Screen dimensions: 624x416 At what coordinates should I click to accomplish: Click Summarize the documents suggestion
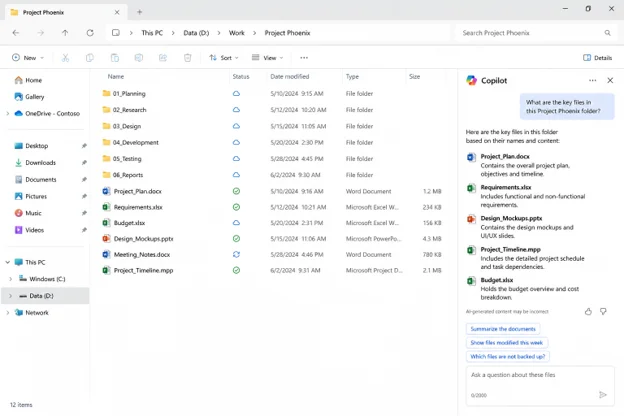(x=503, y=329)
